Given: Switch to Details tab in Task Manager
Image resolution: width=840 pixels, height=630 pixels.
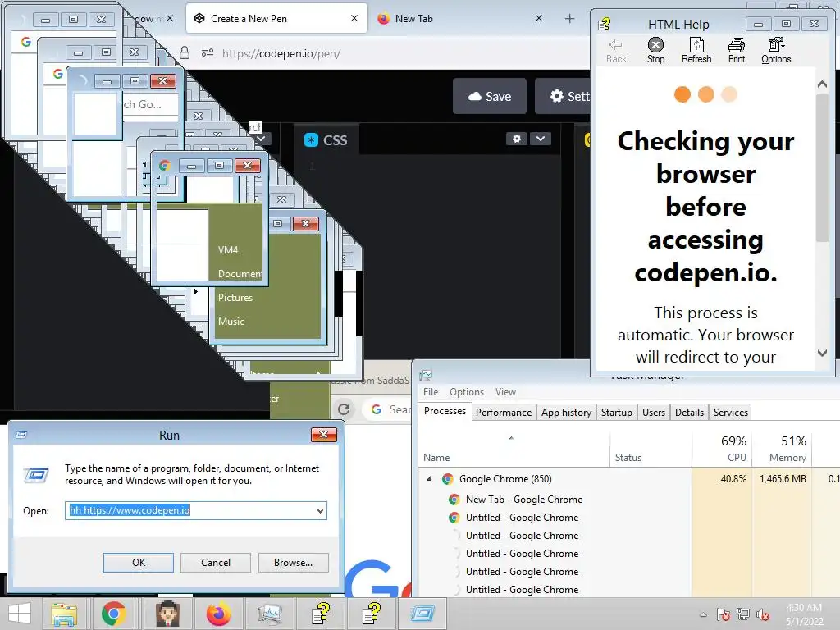Looking at the screenshot, I should 689,412.
